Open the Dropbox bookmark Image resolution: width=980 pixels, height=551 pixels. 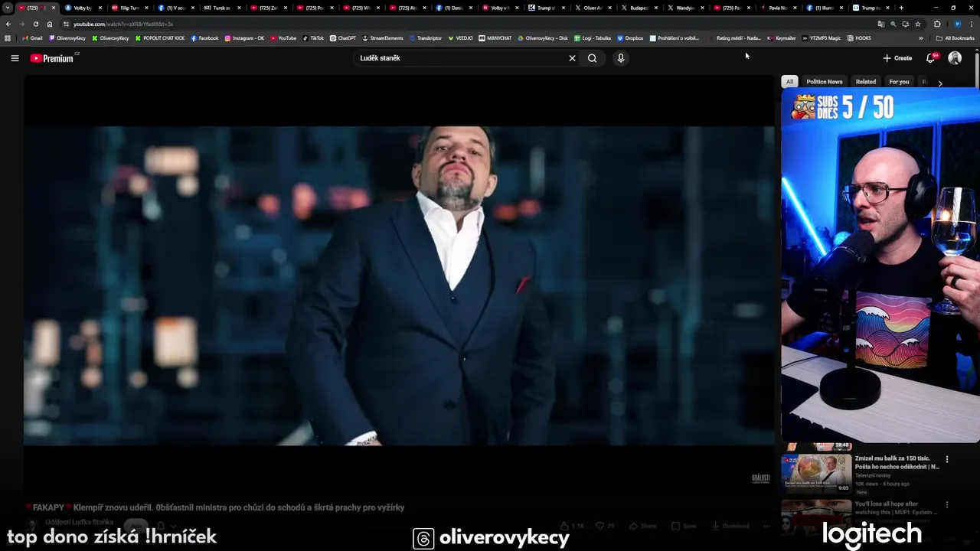[x=630, y=37]
